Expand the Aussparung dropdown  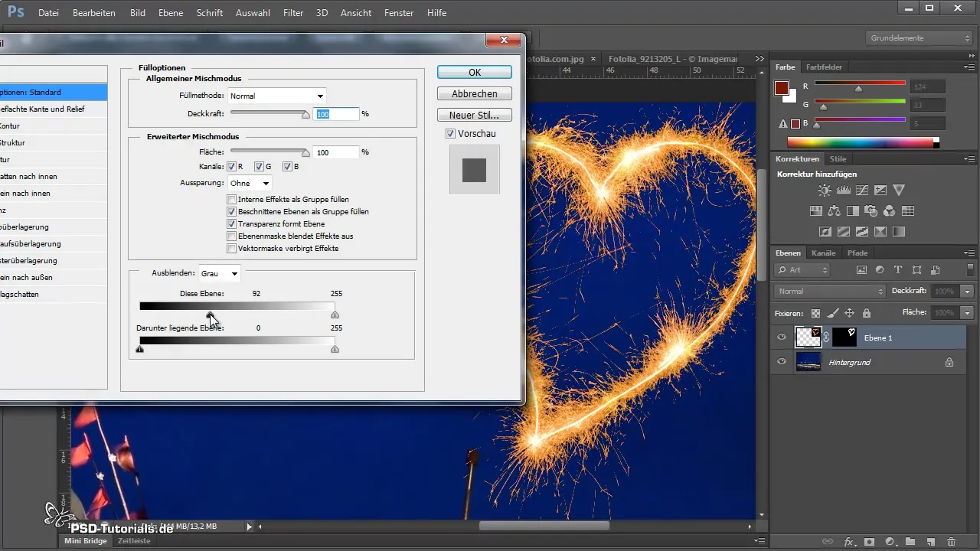point(250,184)
